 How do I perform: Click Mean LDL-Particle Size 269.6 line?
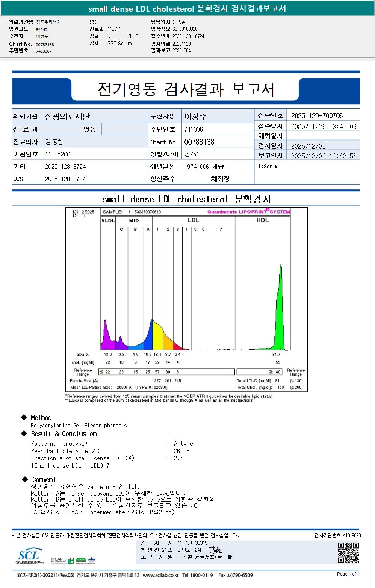[x=119, y=387]
